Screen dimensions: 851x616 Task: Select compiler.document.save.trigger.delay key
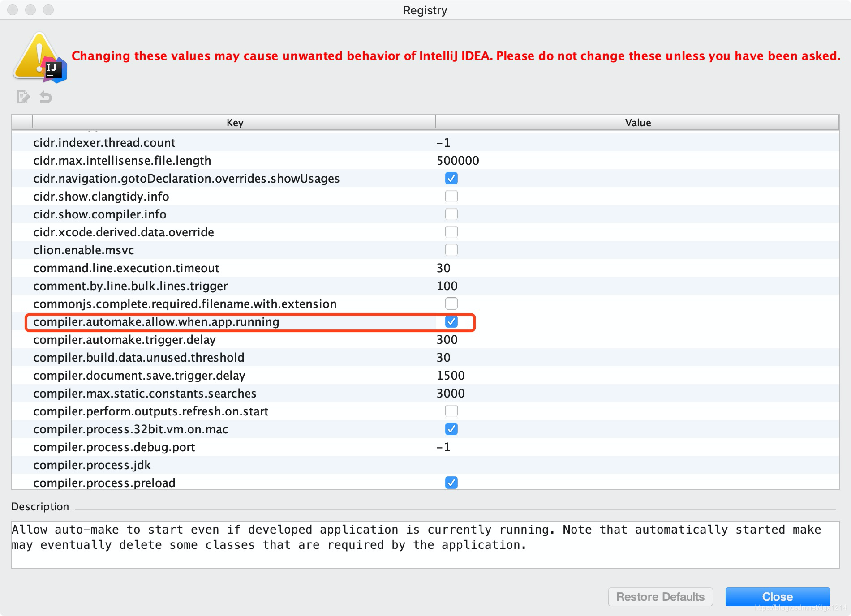click(x=139, y=375)
